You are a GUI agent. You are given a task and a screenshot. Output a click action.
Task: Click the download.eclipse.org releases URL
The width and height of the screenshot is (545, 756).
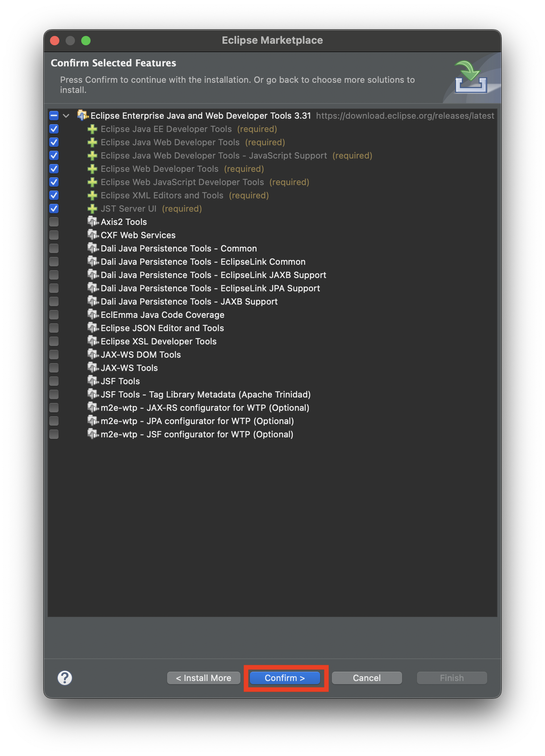(405, 116)
